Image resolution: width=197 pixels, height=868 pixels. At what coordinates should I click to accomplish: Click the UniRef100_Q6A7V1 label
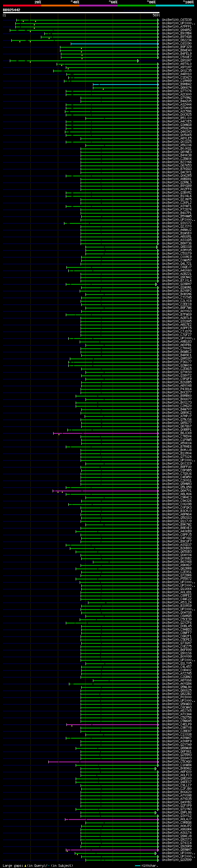click(x=177, y=491)
